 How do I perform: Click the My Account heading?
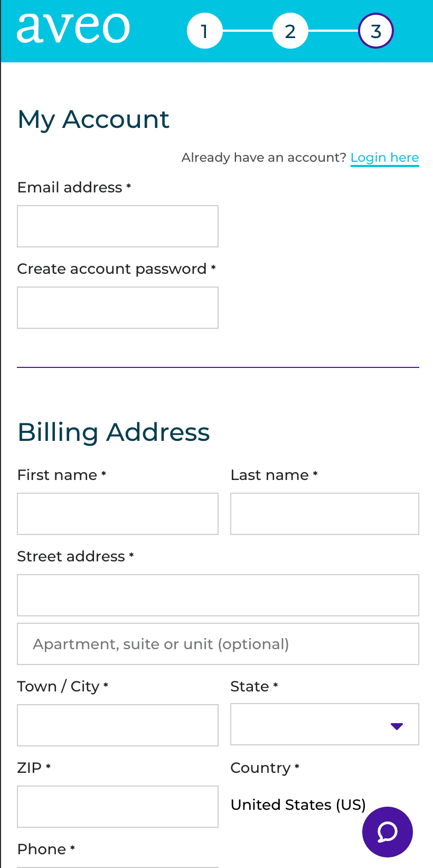(93, 119)
